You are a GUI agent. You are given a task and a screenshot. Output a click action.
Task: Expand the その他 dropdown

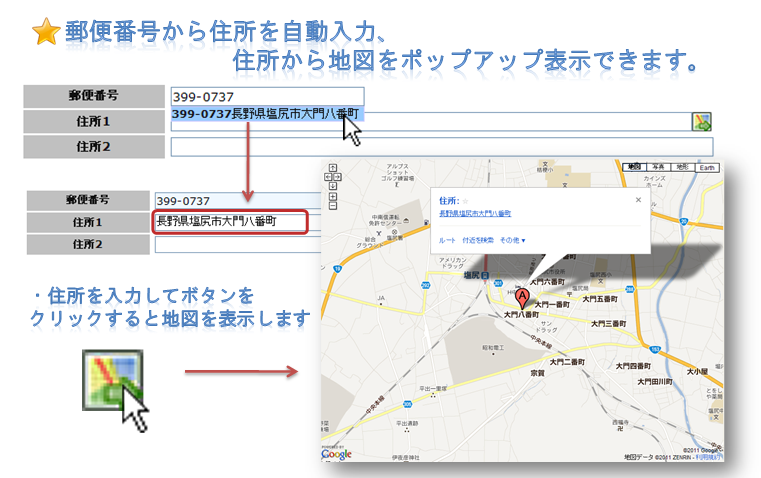coord(513,240)
